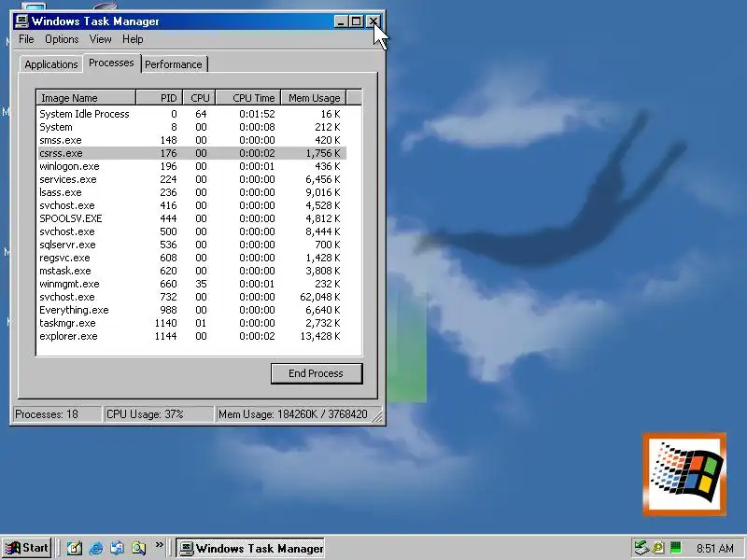Click PID 1144 in the process list
The width and height of the screenshot is (747, 560).
click(x=166, y=336)
